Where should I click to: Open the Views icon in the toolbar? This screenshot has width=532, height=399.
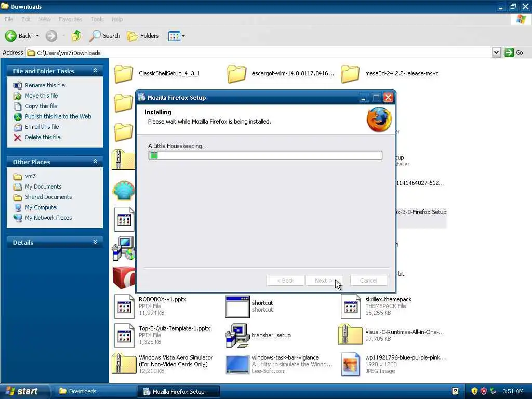pos(174,36)
